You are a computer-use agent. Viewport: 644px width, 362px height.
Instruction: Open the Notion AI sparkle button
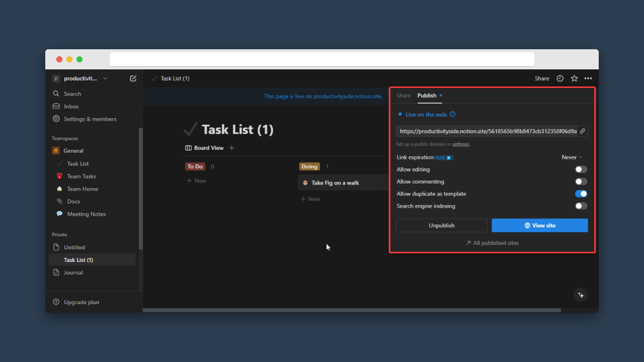click(581, 295)
